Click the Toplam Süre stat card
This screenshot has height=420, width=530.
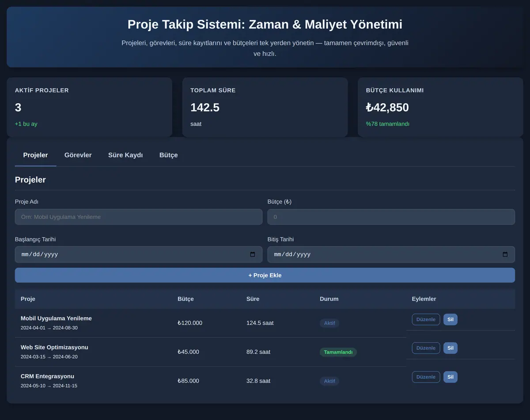pyautogui.click(x=265, y=107)
